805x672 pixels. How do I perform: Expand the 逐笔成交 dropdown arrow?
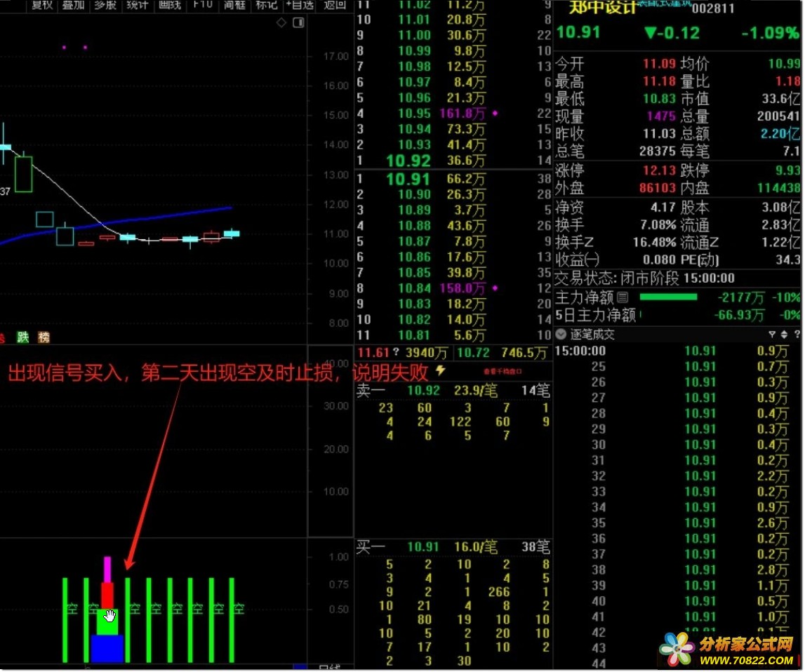pos(561,335)
